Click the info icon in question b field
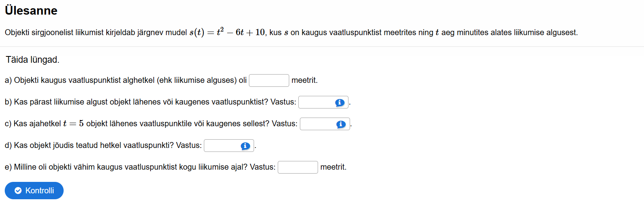This screenshot has width=644, height=202. (x=340, y=103)
